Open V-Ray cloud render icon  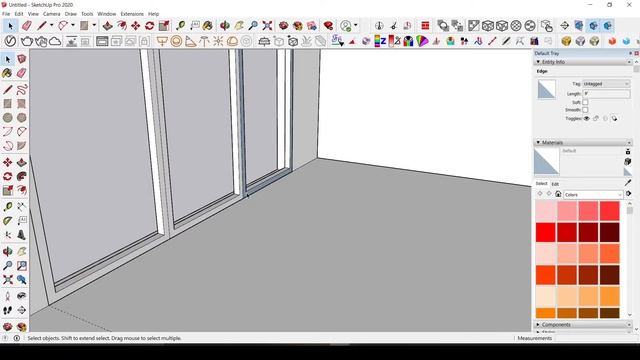(x=55, y=41)
